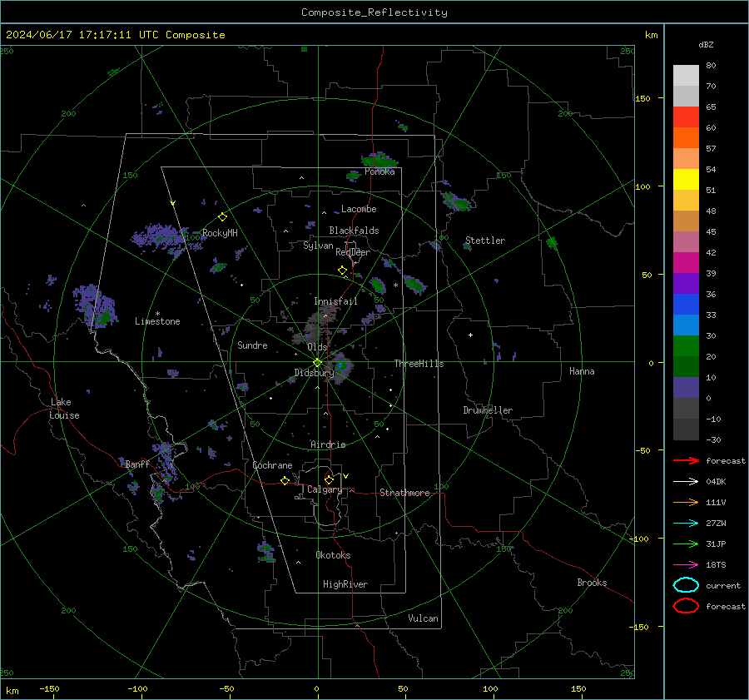749x700 pixels.
Task: Click the light gray 80 dBZ swatch
Action: (686, 75)
